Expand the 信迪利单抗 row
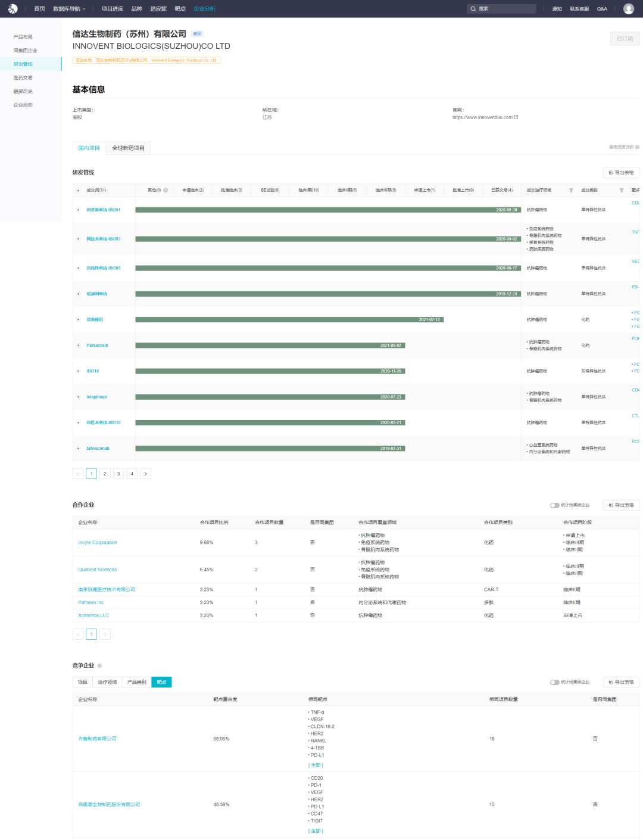This screenshot has width=643, height=840. pos(78,294)
